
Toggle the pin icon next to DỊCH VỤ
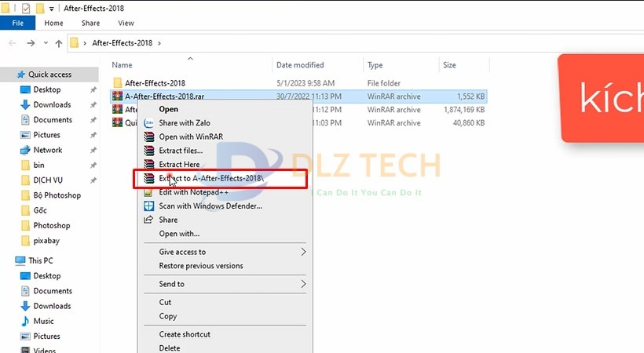pos(93,180)
